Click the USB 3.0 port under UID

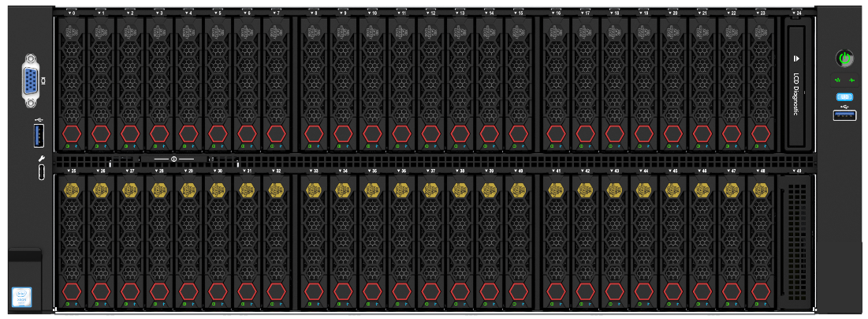pos(844,117)
